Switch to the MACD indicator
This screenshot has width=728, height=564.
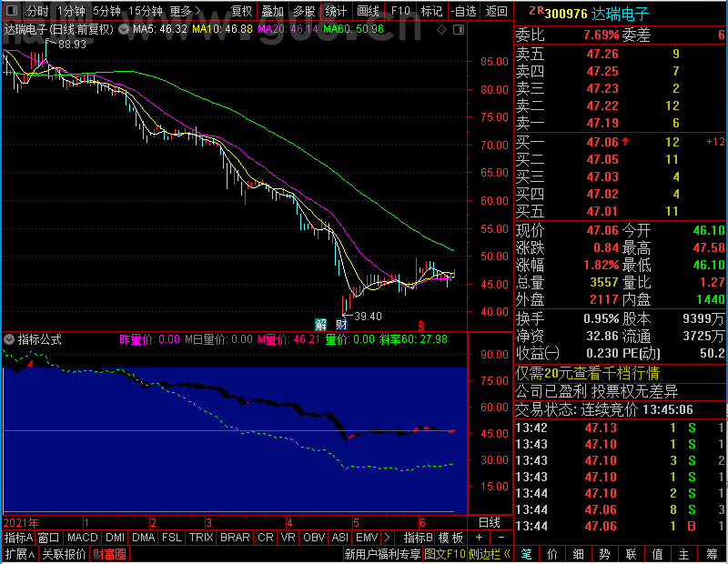[x=82, y=538]
